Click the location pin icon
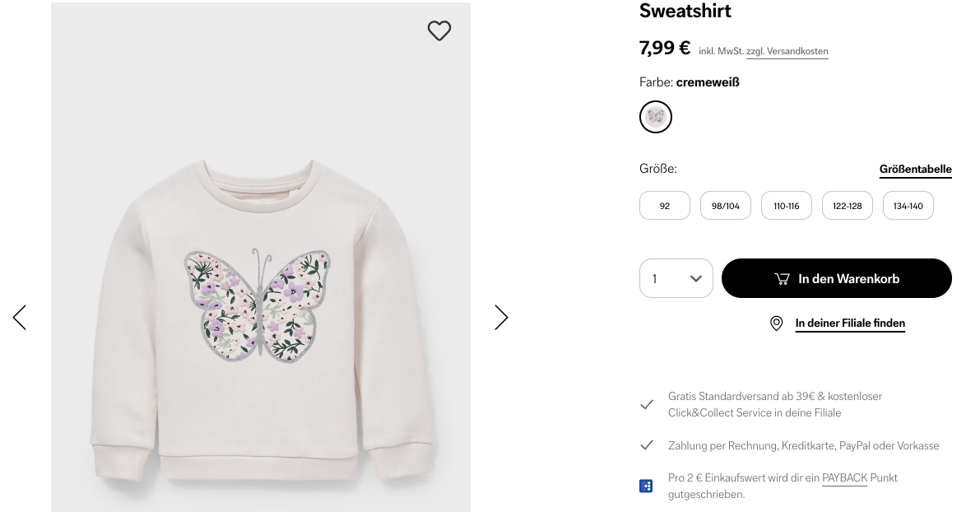The width and height of the screenshot is (980, 512). (776, 323)
